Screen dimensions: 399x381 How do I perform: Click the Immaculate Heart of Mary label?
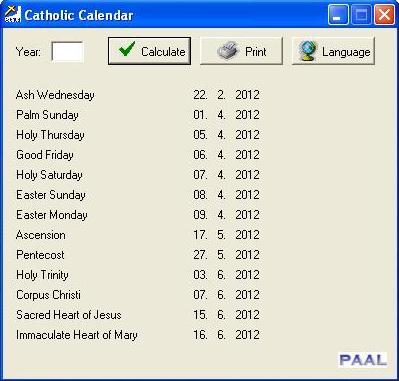[77, 335]
